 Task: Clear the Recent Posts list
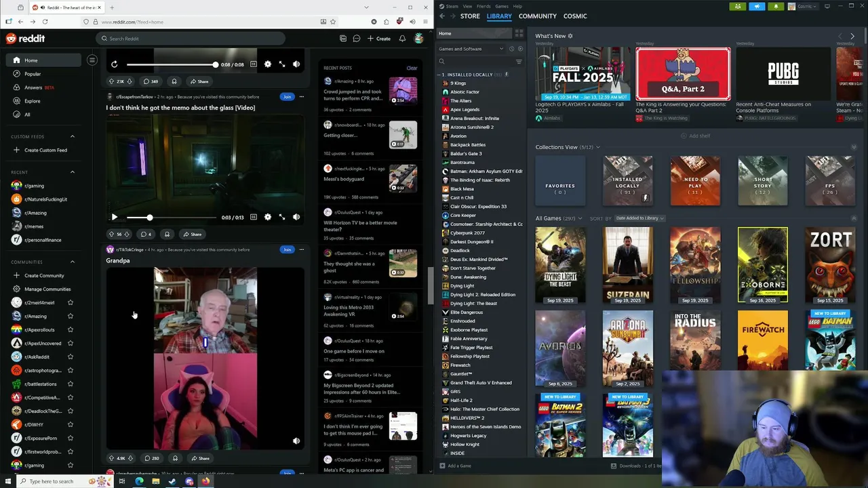click(412, 68)
